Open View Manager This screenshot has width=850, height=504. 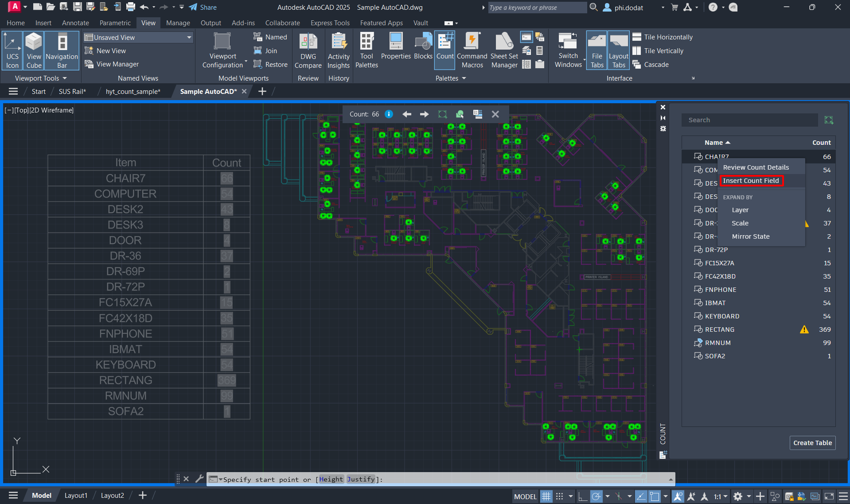click(112, 64)
